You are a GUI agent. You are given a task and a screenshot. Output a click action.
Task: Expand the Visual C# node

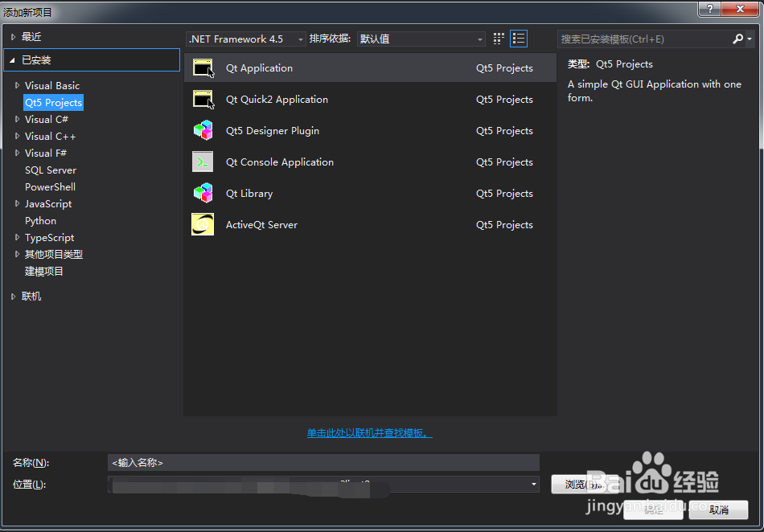pyautogui.click(x=17, y=119)
